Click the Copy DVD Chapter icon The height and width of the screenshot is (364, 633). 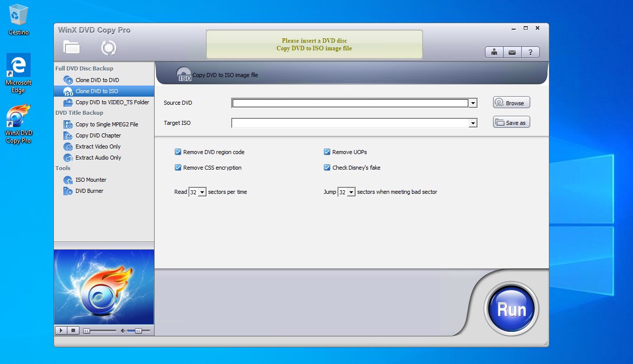tap(68, 135)
